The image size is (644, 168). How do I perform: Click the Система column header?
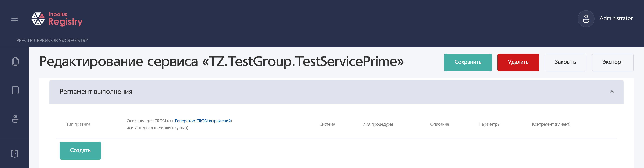pos(327,124)
